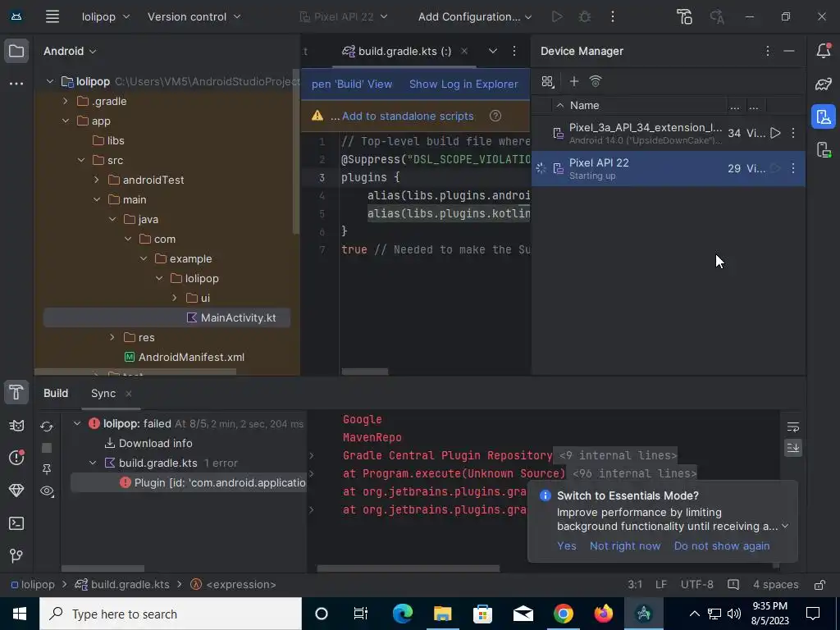840x630 pixels.
Task: Click Not right now in notification
Action: point(624,546)
